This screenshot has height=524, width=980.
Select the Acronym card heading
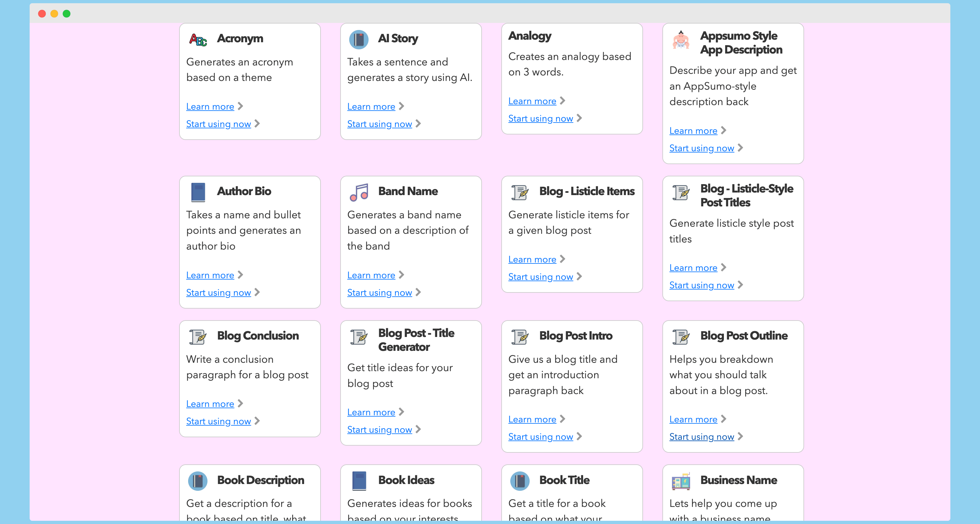click(240, 39)
